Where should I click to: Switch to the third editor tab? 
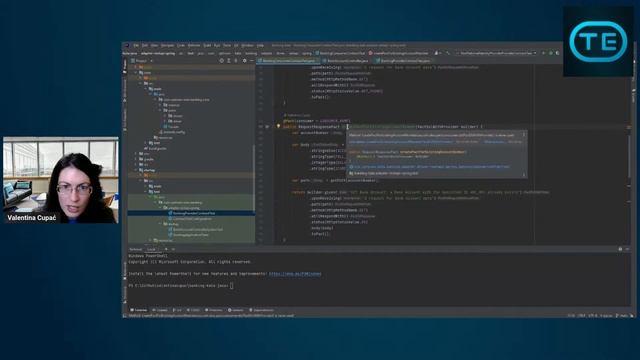404,61
